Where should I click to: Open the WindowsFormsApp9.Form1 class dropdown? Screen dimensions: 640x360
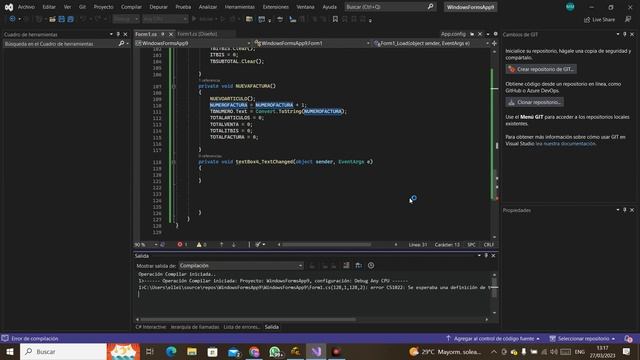pos(312,43)
